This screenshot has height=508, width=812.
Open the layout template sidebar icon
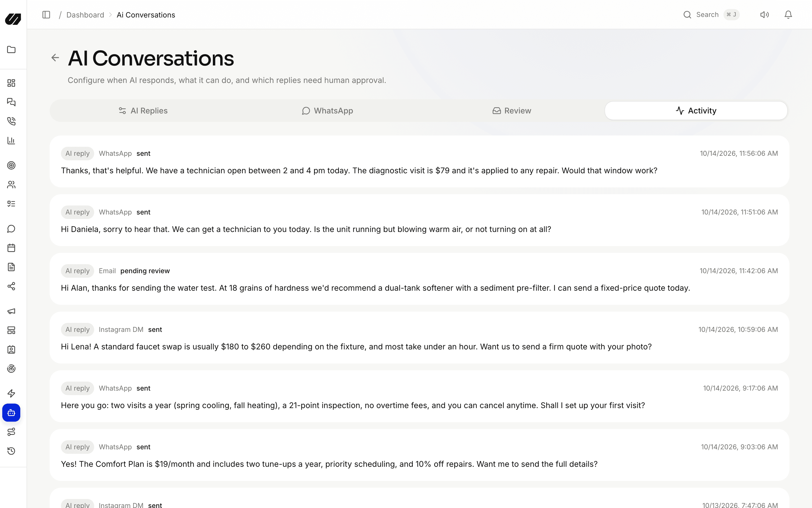point(11,330)
